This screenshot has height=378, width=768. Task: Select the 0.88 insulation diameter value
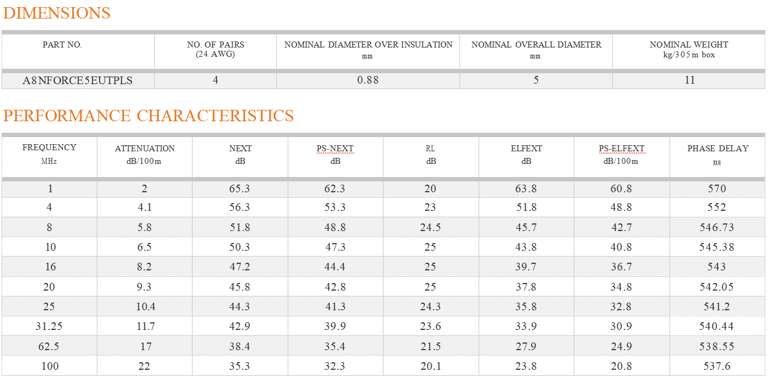[x=368, y=81]
